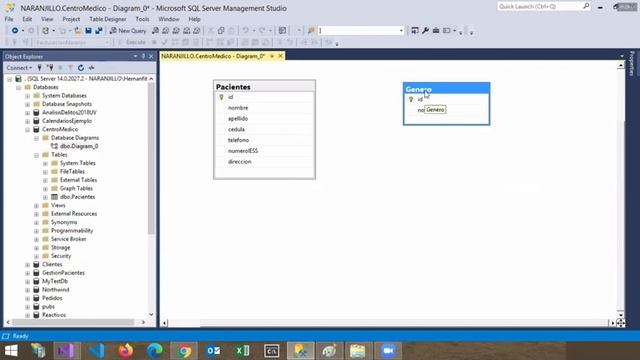Open Visual Studio from the taskbar
This screenshot has height=360, width=640.
point(67,351)
